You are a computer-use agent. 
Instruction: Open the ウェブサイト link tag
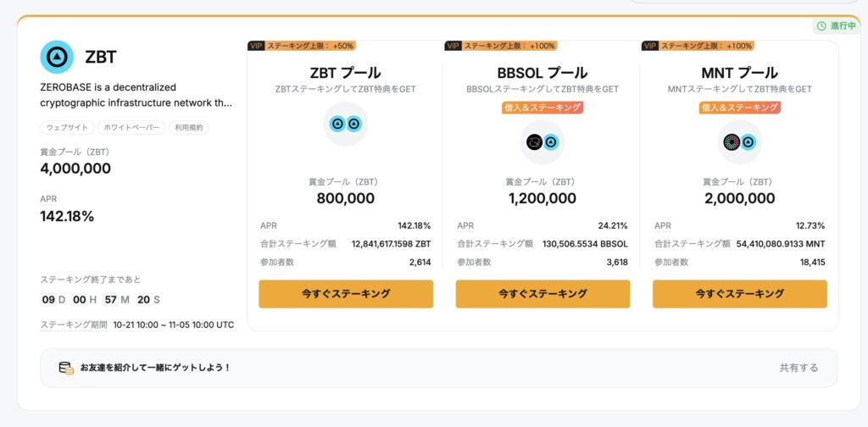click(x=66, y=128)
